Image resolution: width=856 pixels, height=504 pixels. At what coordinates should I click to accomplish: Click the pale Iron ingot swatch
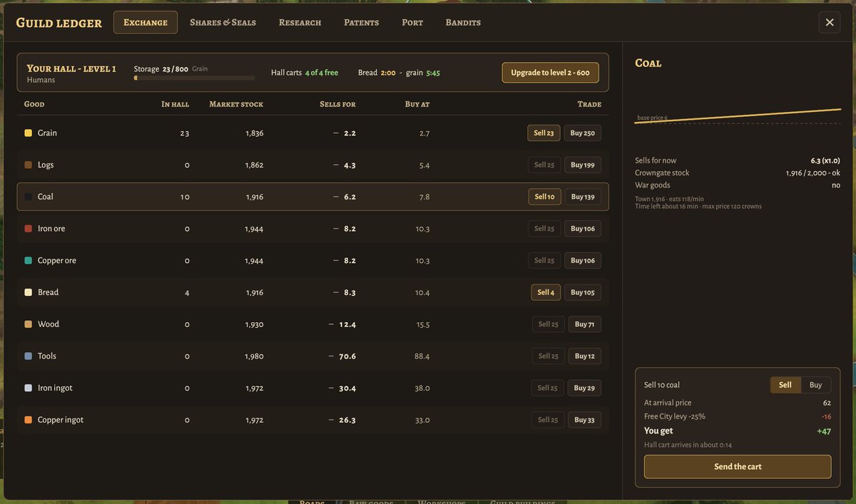point(28,388)
